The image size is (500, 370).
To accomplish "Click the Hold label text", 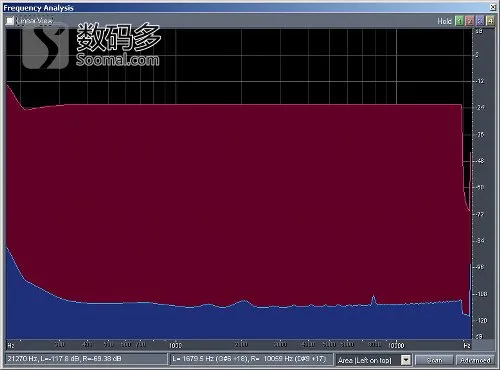I will 444,21.
